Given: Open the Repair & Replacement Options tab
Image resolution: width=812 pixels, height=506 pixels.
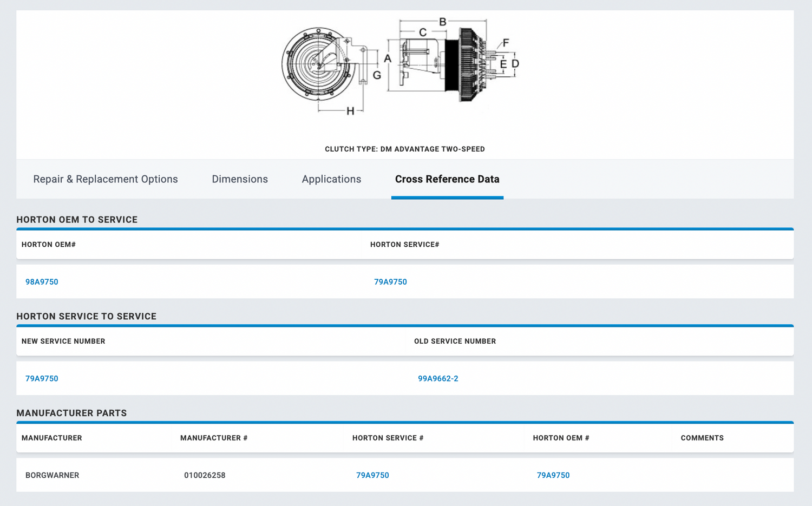Looking at the screenshot, I should pos(106,179).
